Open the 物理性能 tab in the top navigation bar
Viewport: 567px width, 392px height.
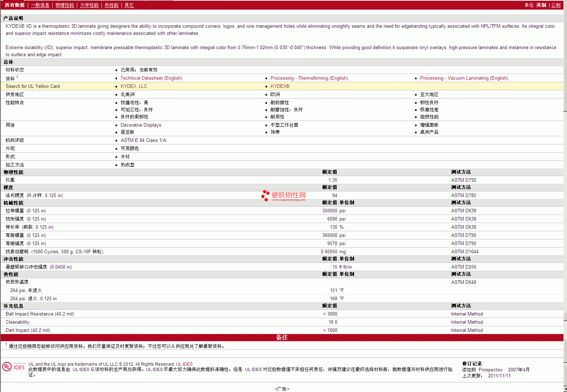tap(65, 5)
